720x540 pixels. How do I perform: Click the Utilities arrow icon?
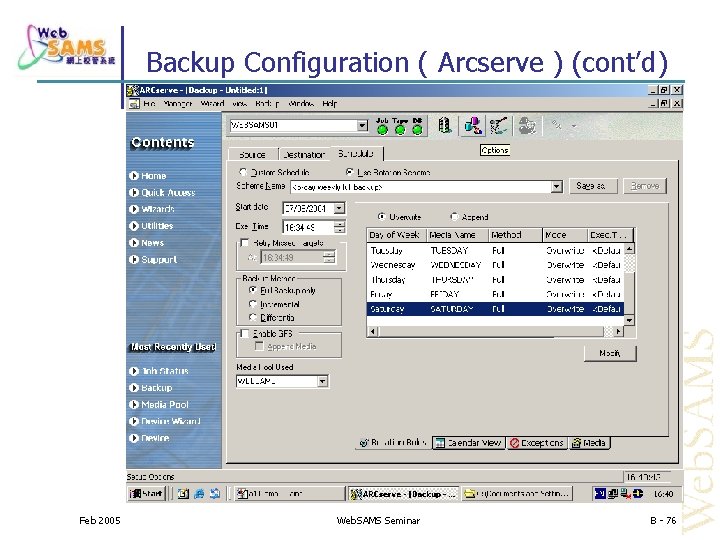click(134, 226)
